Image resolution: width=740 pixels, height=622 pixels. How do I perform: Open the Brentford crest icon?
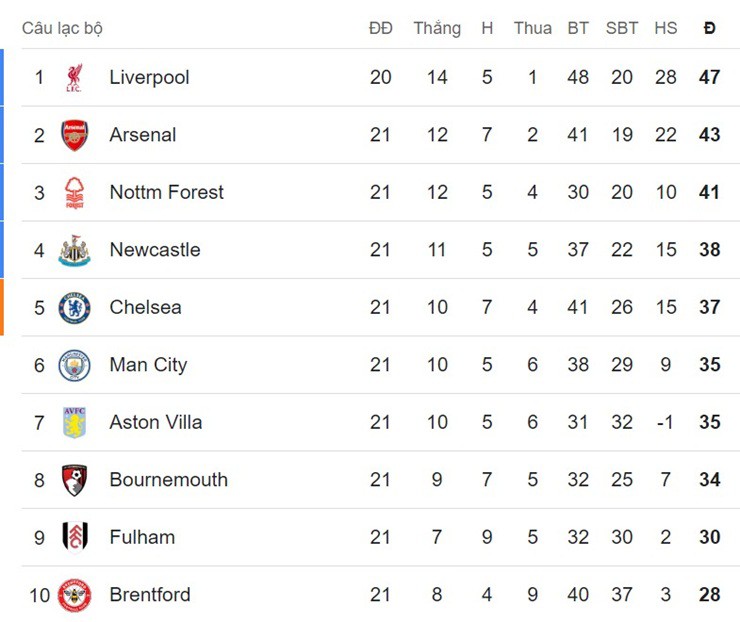click(x=74, y=595)
